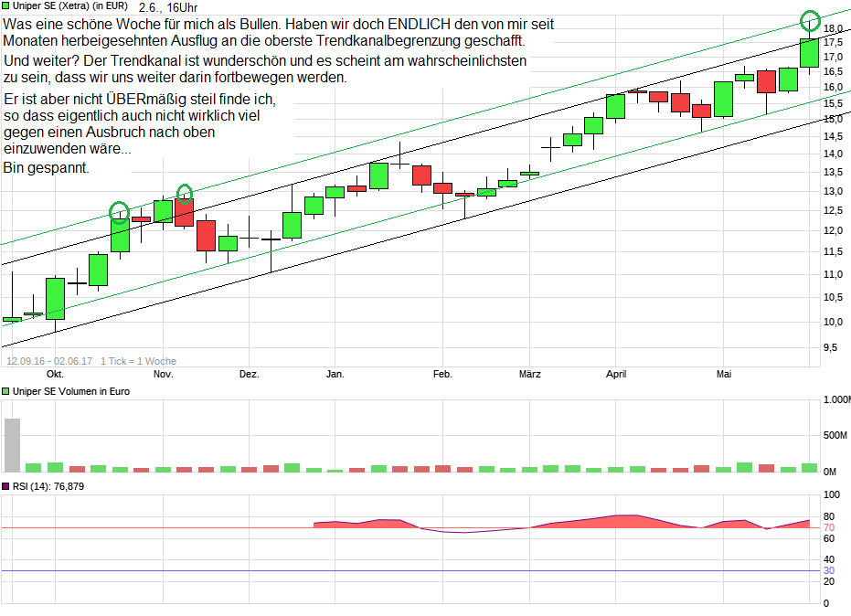Click the 'März' month label on the axis
The height and width of the screenshot is (616, 851).
point(530,374)
